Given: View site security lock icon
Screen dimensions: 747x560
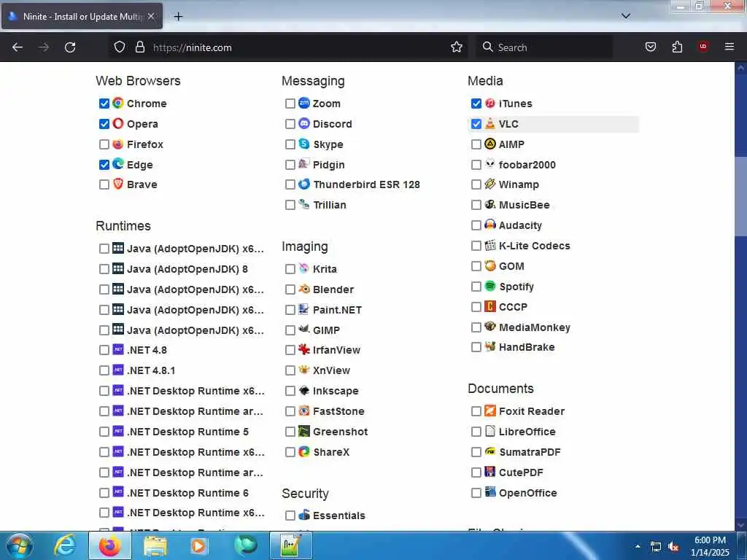Looking at the screenshot, I should point(139,47).
